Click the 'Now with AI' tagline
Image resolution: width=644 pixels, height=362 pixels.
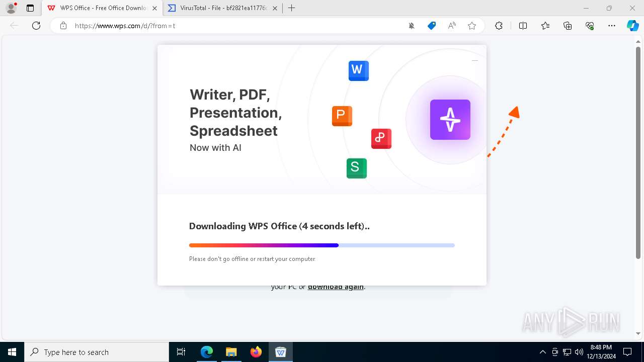pyautogui.click(x=215, y=148)
